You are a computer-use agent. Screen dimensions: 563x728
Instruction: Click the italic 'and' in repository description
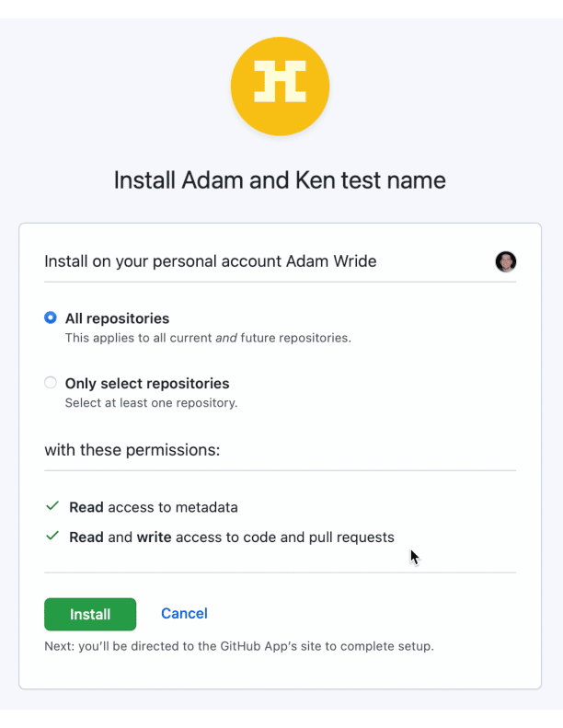point(226,338)
